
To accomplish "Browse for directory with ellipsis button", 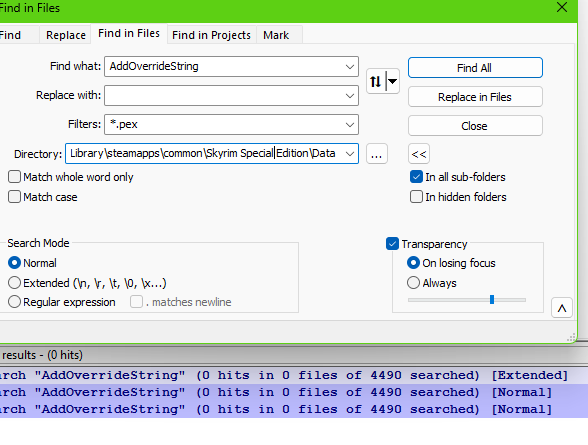I will 376,154.
